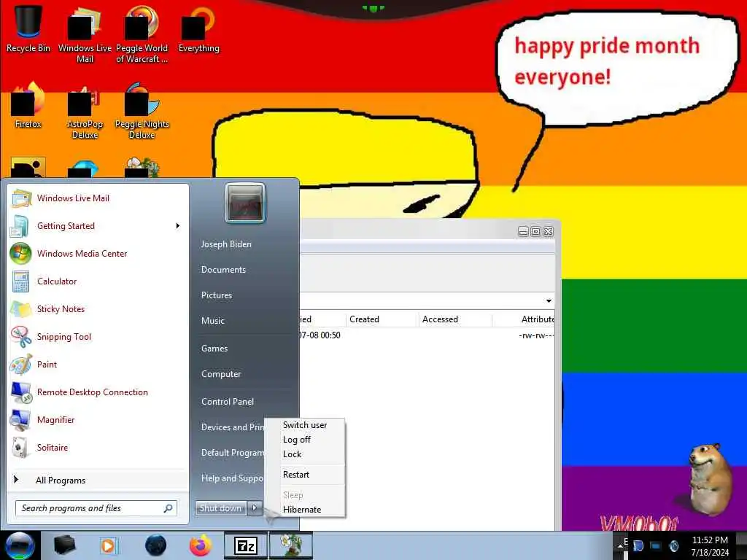
Task: Click network tray icon
Action: click(x=656, y=545)
